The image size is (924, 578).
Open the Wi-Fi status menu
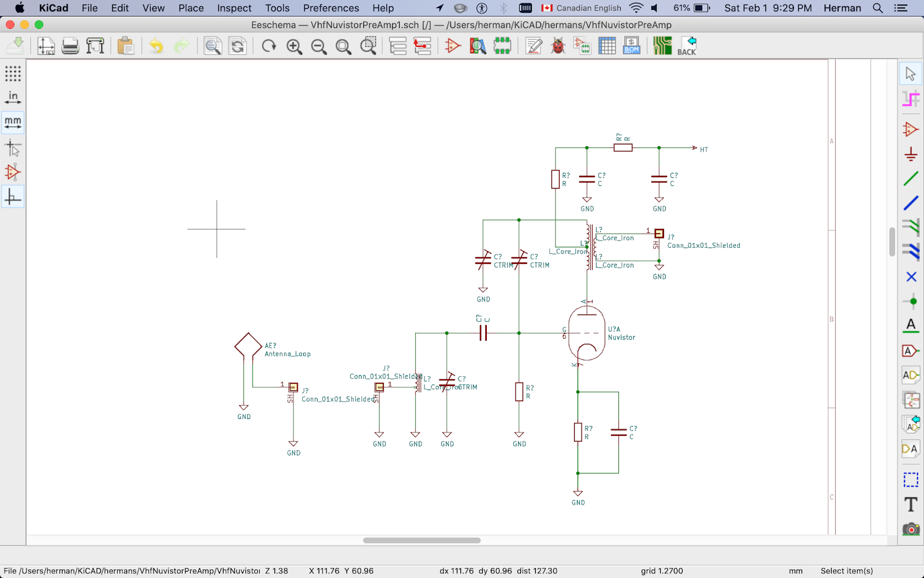click(x=636, y=8)
